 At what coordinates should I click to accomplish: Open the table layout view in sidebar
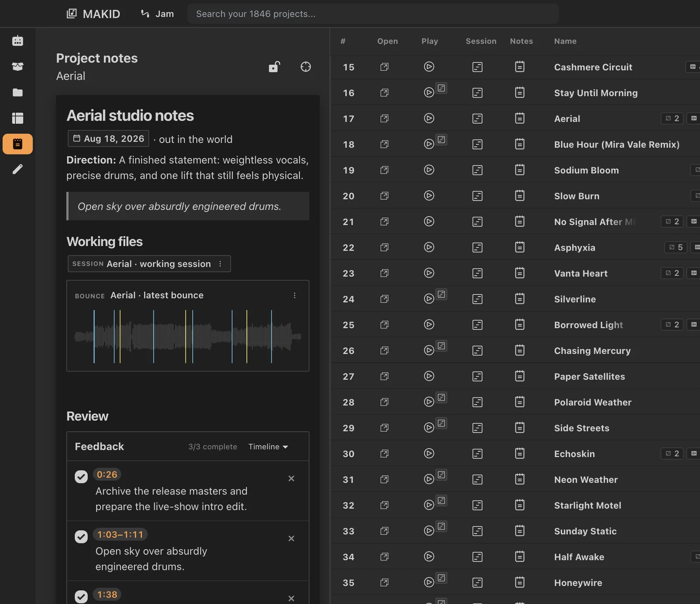(x=17, y=118)
